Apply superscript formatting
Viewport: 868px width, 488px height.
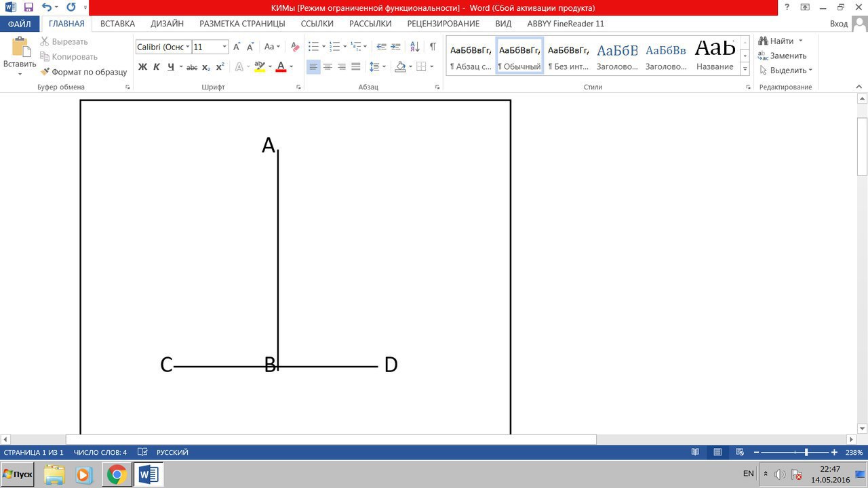(x=220, y=67)
